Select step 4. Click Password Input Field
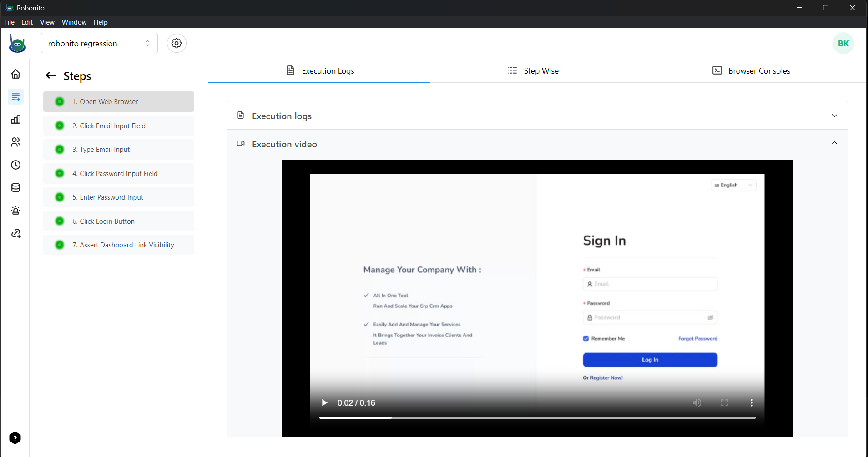 tap(119, 173)
